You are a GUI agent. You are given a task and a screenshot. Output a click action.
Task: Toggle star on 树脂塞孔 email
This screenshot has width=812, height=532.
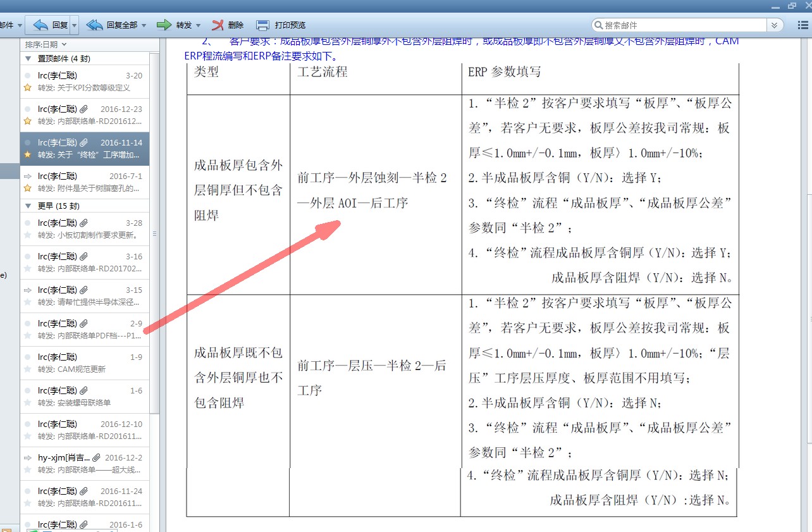point(27,188)
